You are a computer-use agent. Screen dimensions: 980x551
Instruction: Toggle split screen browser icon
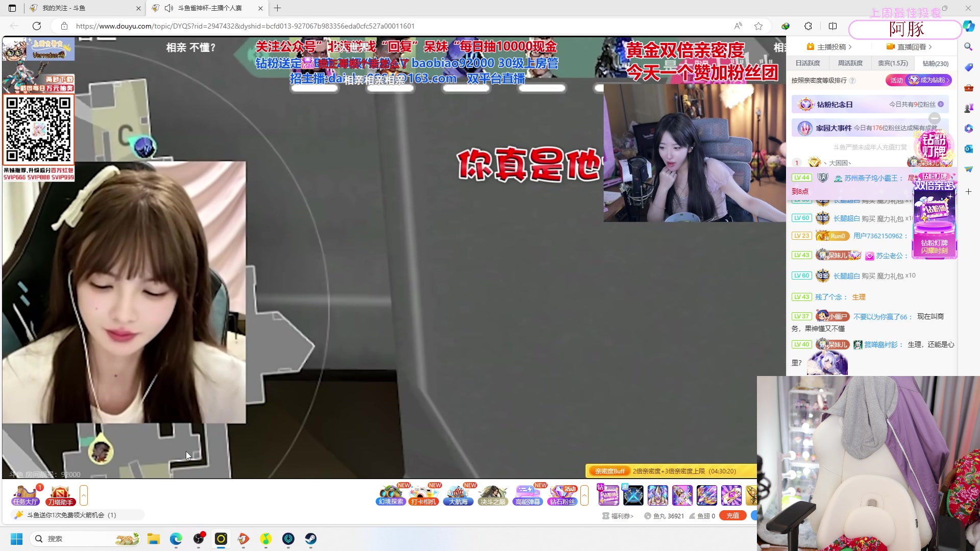[x=832, y=26]
